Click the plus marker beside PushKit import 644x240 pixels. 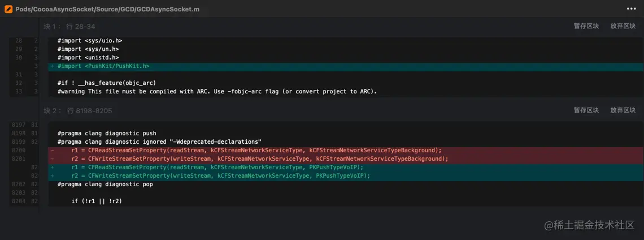(52, 66)
